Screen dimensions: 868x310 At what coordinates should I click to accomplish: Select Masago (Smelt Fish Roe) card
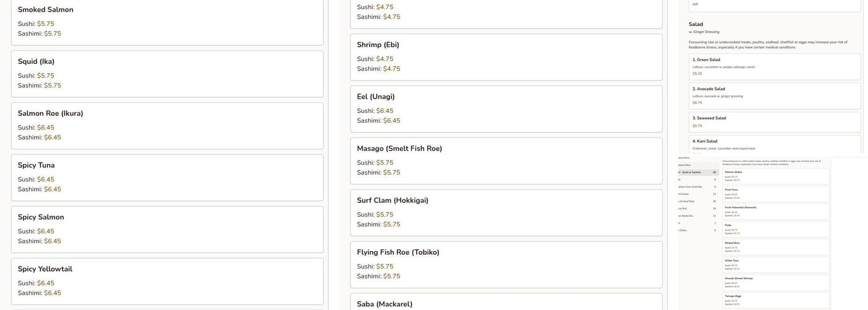click(506, 161)
